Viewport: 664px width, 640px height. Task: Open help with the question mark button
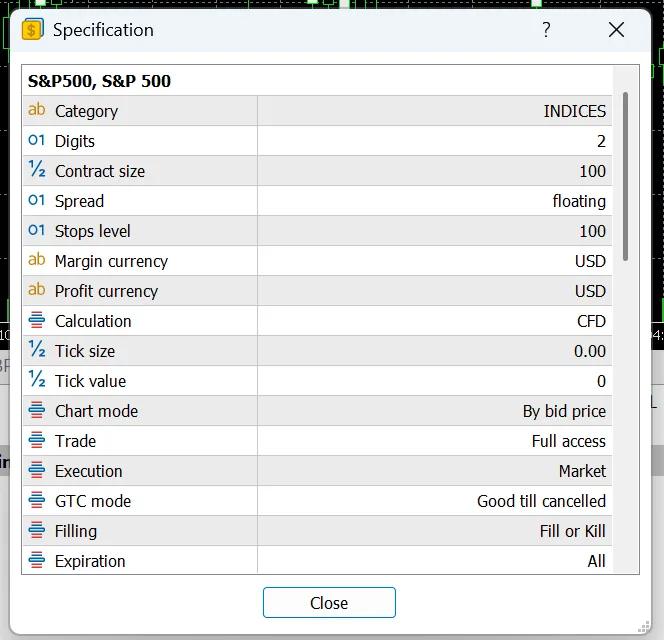pyautogui.click(x=546, y=30)
